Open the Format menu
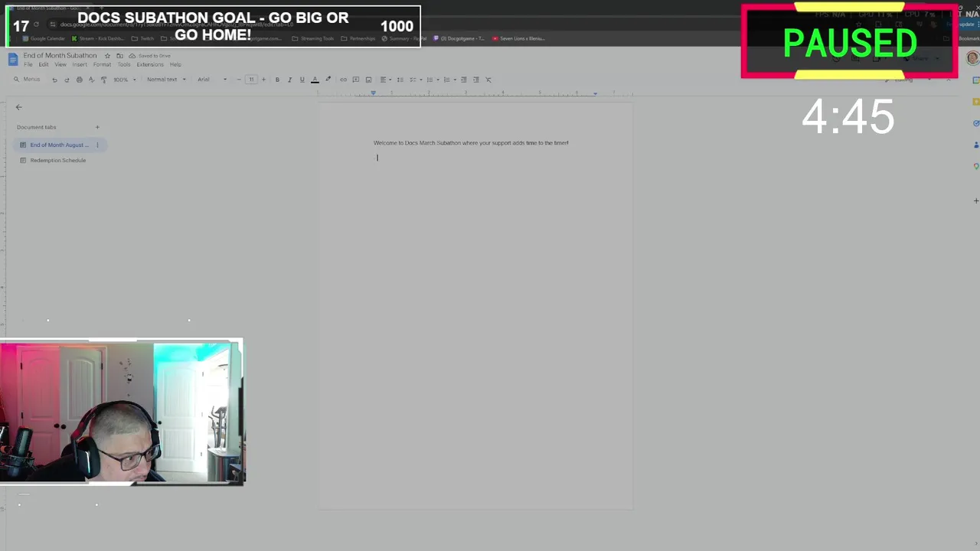The image size is (980, 551). pyautogui.click(x=102, y=64)
